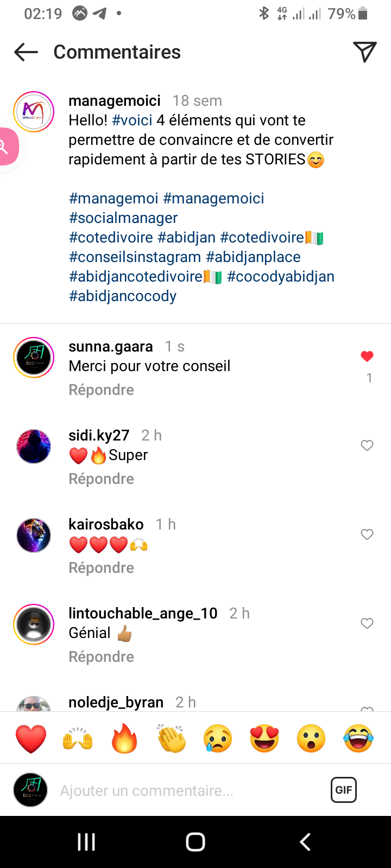Insert the clapping hands quick emoji
Image resolution: width=391 pixels, height=868 pixels.
pos(171,738)
